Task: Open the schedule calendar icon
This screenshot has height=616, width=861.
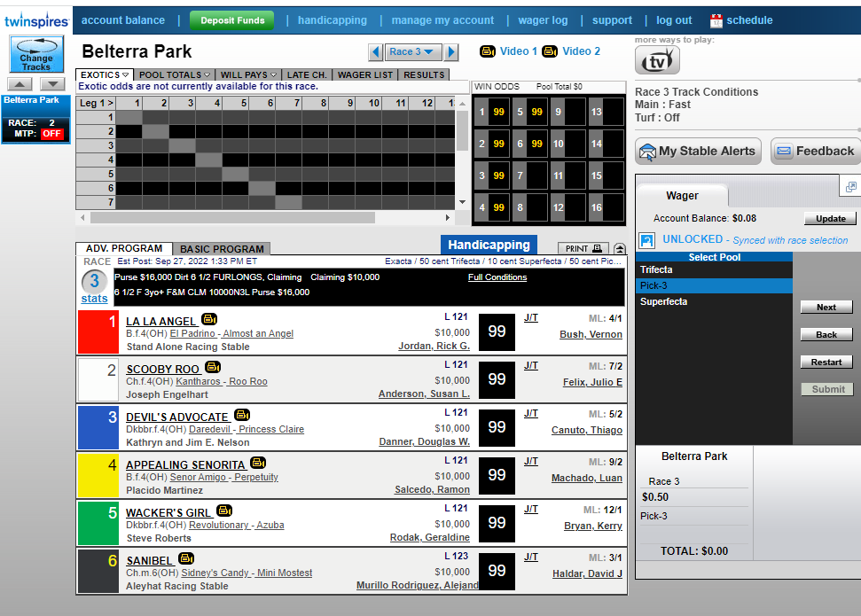Action: [716, 21]
